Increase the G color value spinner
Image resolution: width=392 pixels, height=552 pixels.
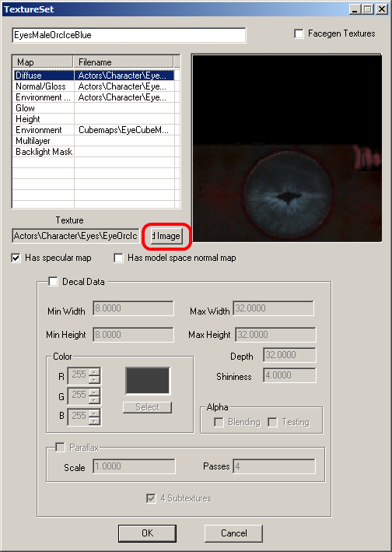pos(94,392)
